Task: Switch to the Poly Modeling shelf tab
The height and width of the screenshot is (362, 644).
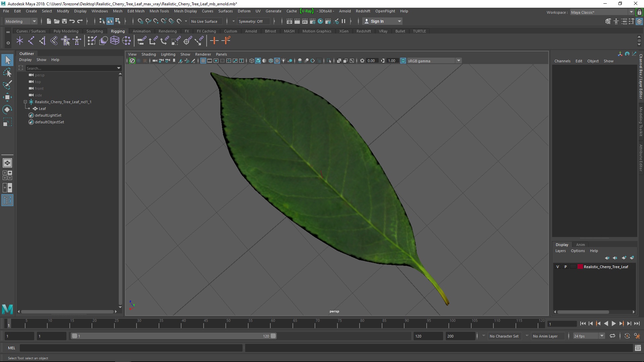Action: (66, 31)
